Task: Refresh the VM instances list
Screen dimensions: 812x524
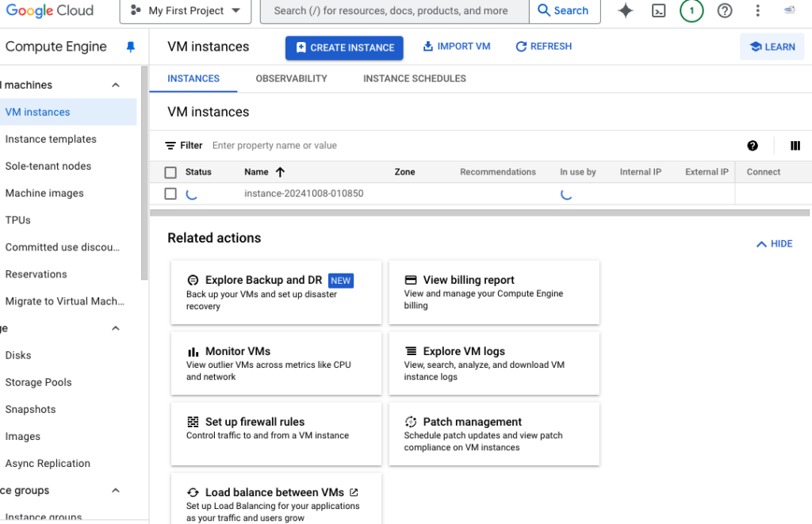Action: (544, 46)
